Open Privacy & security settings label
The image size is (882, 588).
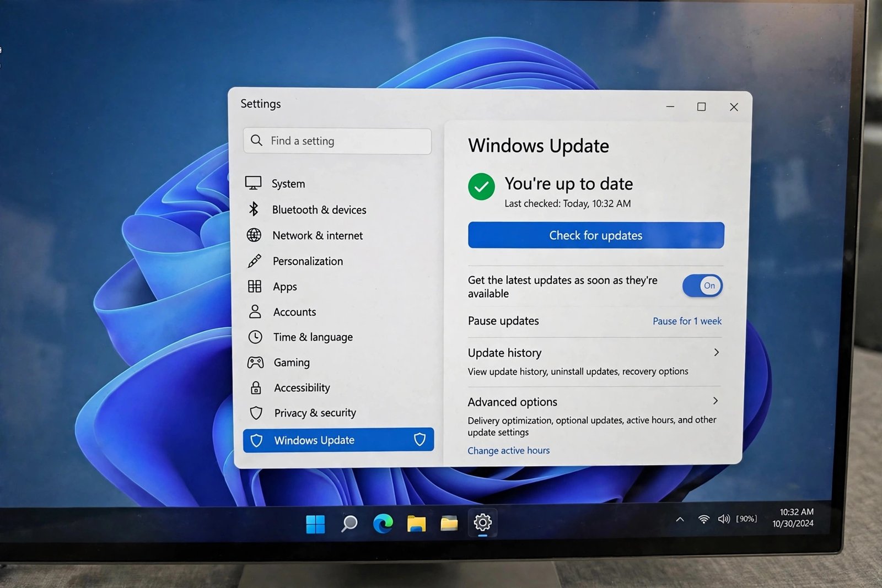[315, 413]
